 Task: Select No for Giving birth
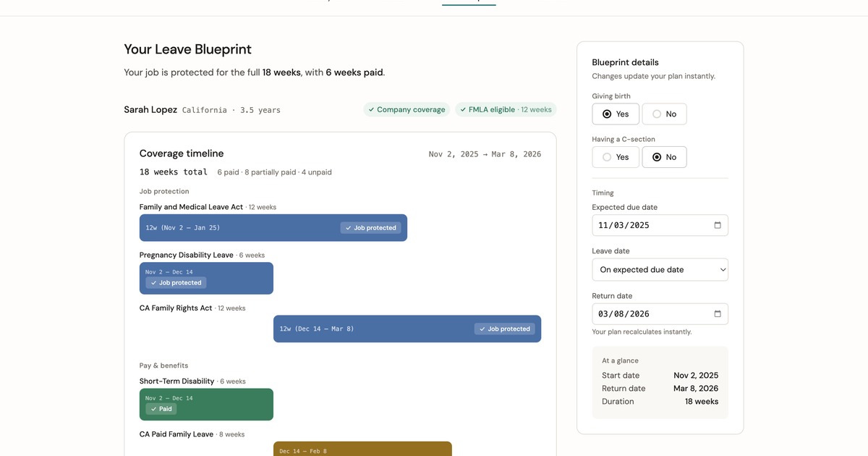(664, 114)
